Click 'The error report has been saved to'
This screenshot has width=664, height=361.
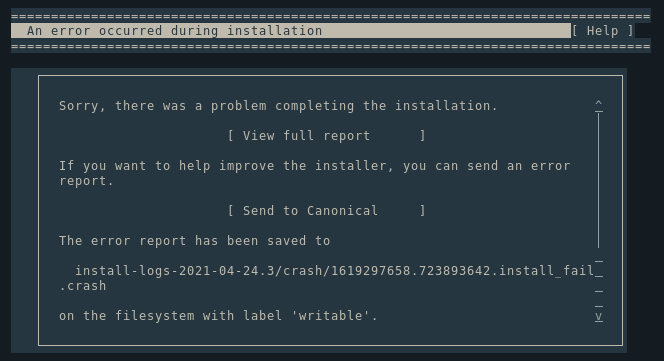pyautogui.click(x=194, y=241)
